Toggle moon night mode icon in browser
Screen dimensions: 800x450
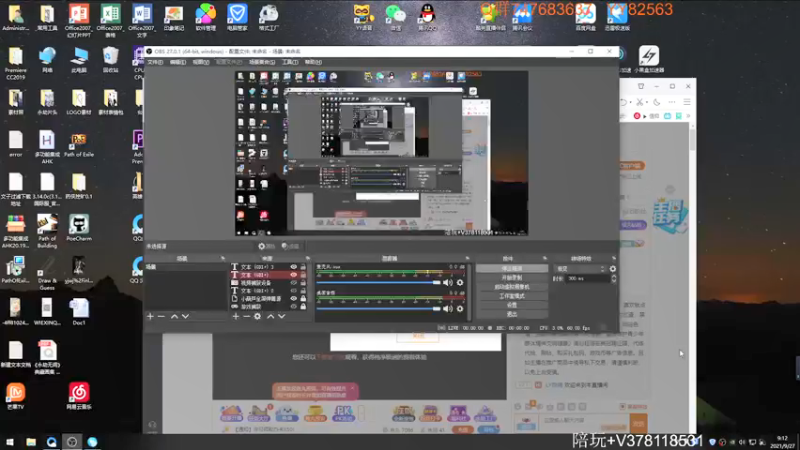tap(656, 102)
